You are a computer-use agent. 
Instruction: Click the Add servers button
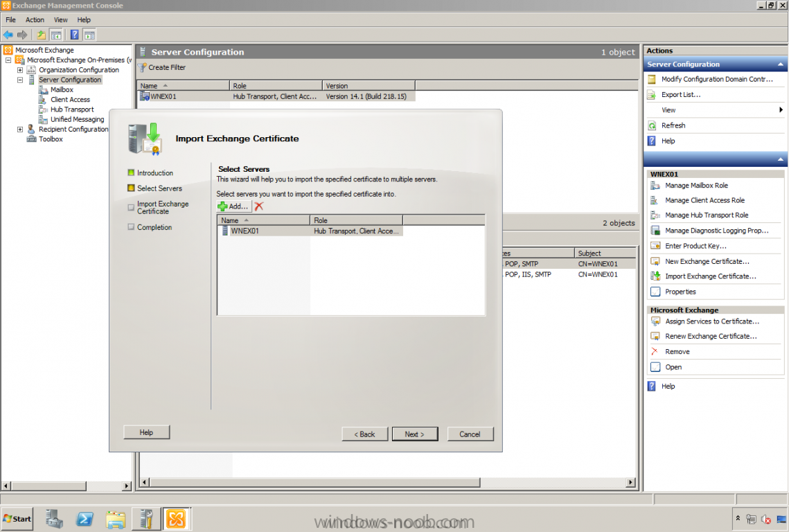click(x=233, y=206)
